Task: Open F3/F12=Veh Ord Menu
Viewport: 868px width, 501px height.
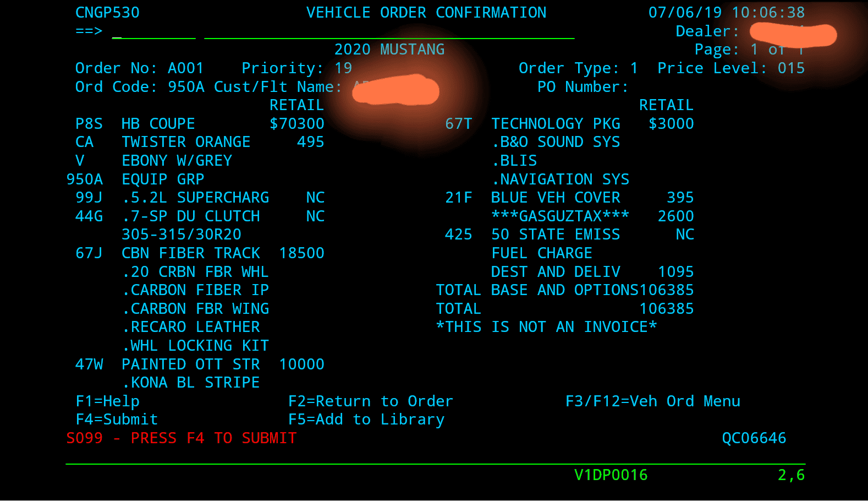Action: click(x=653, y=401)
